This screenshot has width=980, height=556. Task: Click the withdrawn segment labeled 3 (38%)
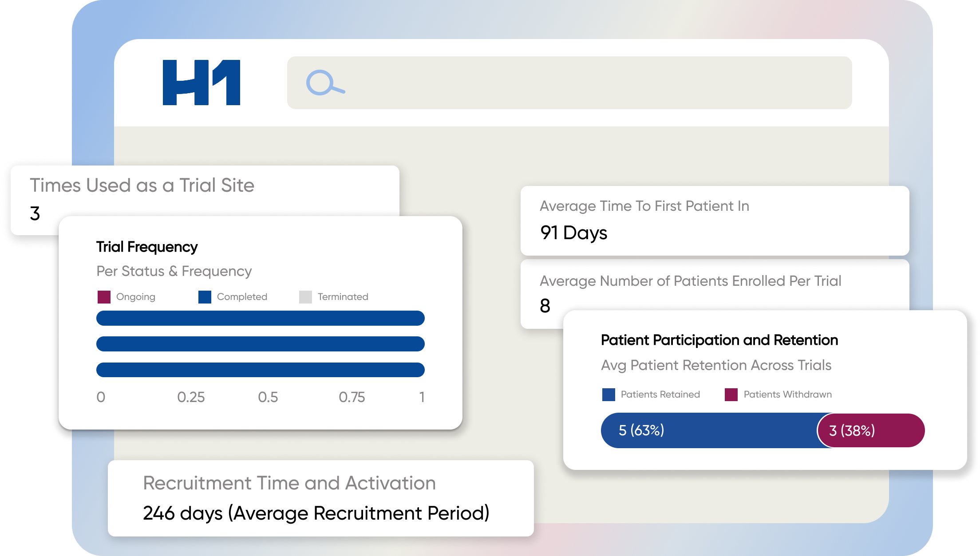coord(871,430)
